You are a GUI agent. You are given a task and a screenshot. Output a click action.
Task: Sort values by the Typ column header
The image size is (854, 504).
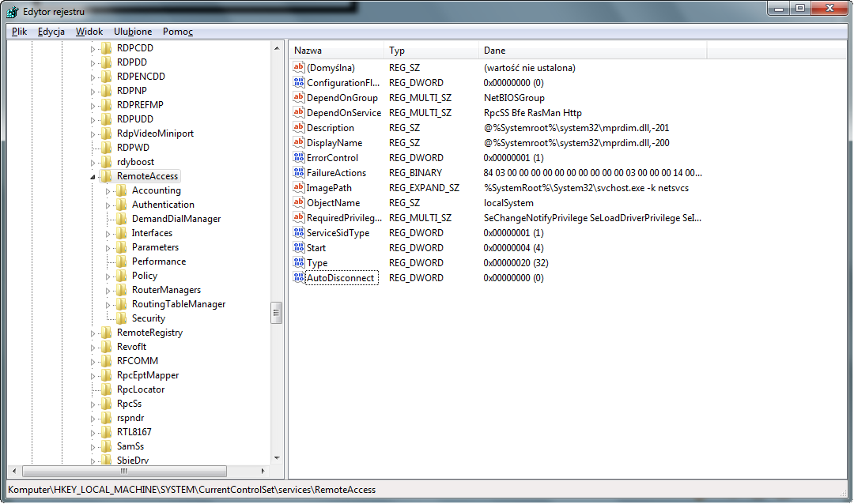tap(431, 50)
